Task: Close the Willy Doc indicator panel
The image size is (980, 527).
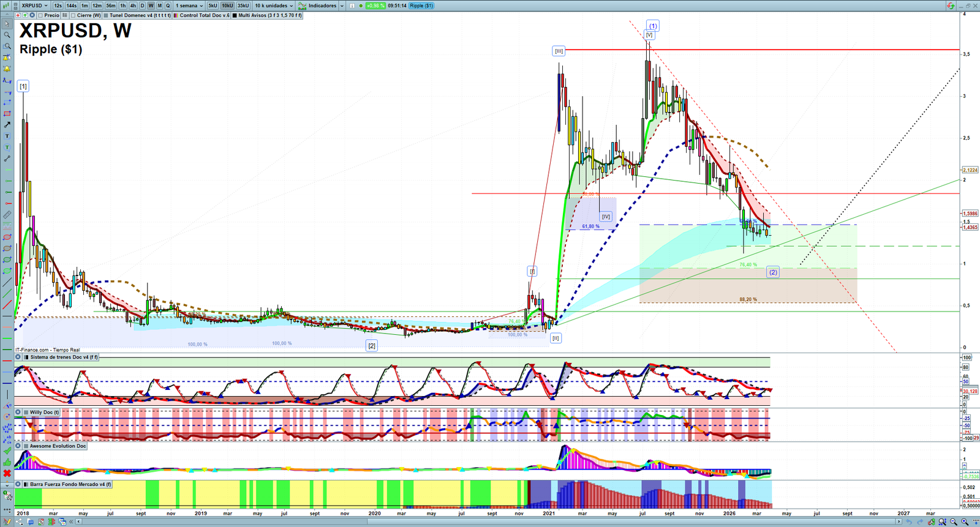Action: coord(18,412)
